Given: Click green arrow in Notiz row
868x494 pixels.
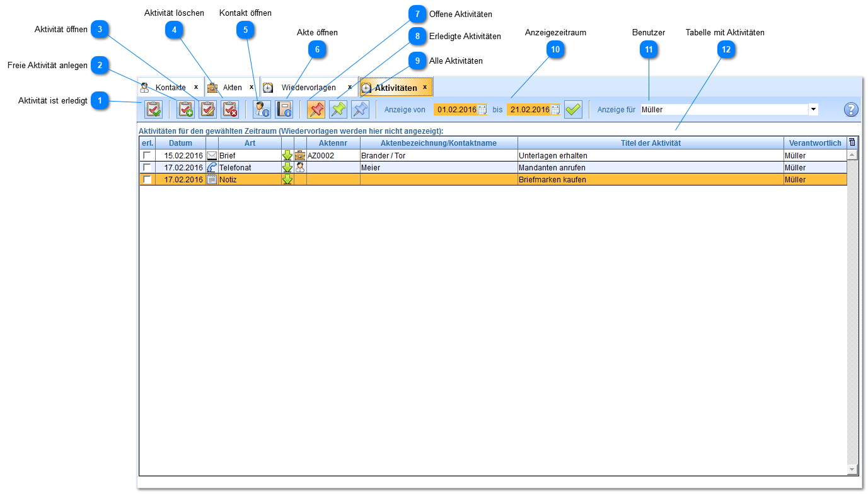Looking at the screenshot, I should click(x=287, y=179).
